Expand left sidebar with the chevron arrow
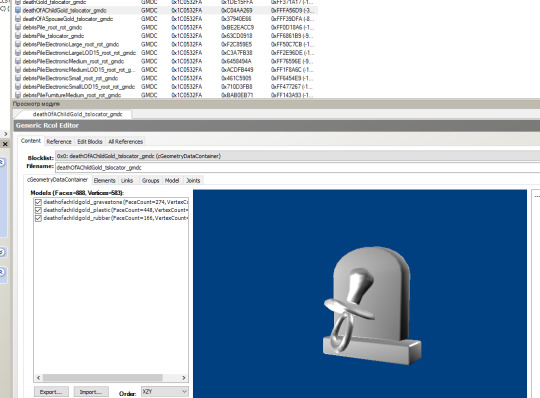 tap(6, 134)
